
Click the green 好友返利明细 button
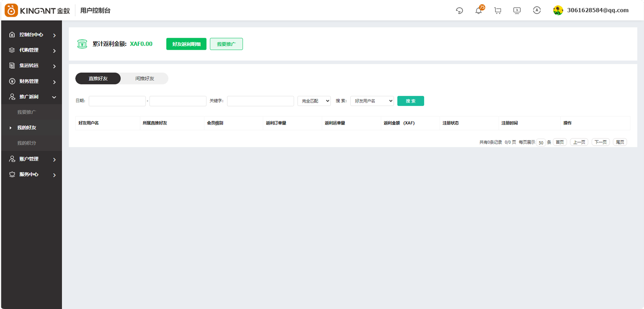[x=186, y=44]
